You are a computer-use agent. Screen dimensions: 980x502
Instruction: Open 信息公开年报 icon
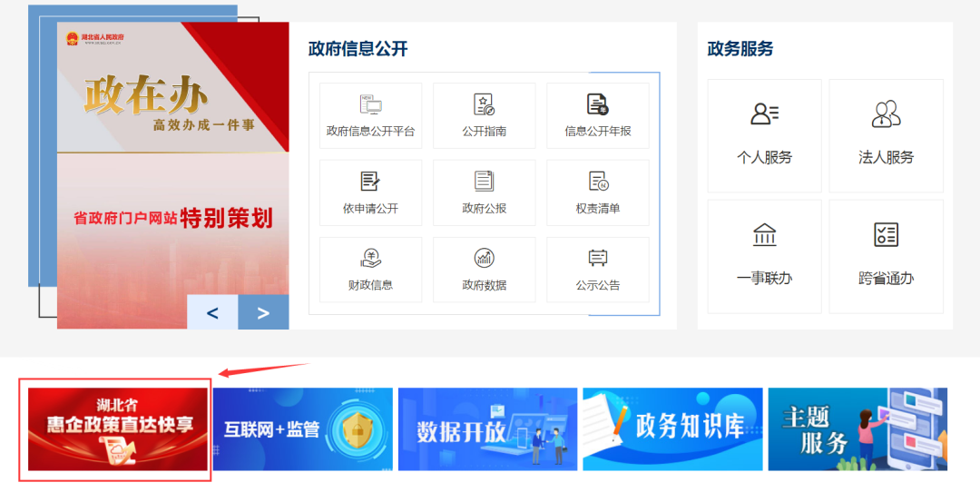pos(597,104)
